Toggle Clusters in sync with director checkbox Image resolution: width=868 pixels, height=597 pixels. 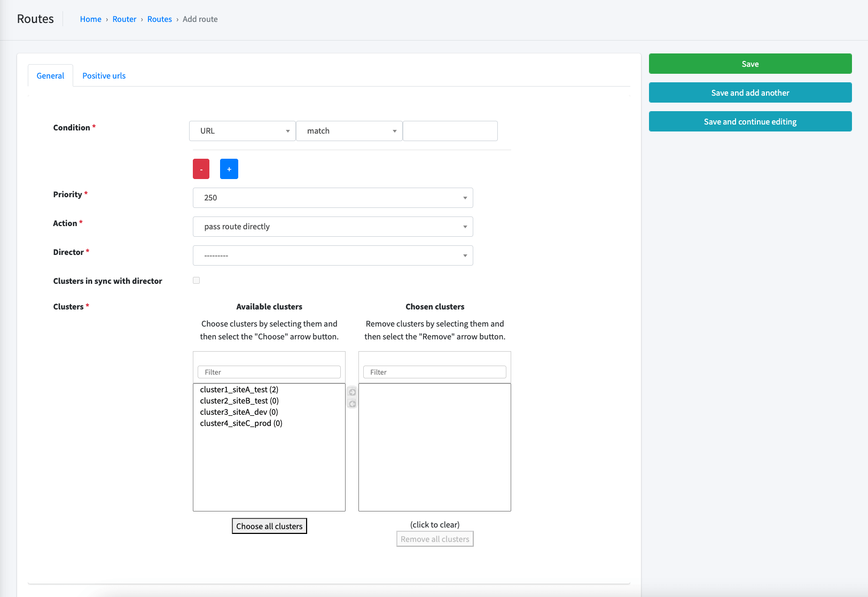[197, 281]
